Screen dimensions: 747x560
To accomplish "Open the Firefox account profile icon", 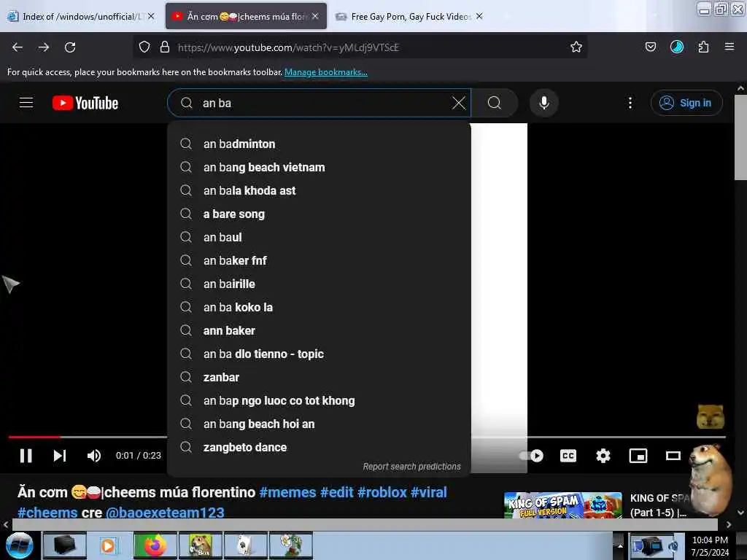I will click(676, 47).
